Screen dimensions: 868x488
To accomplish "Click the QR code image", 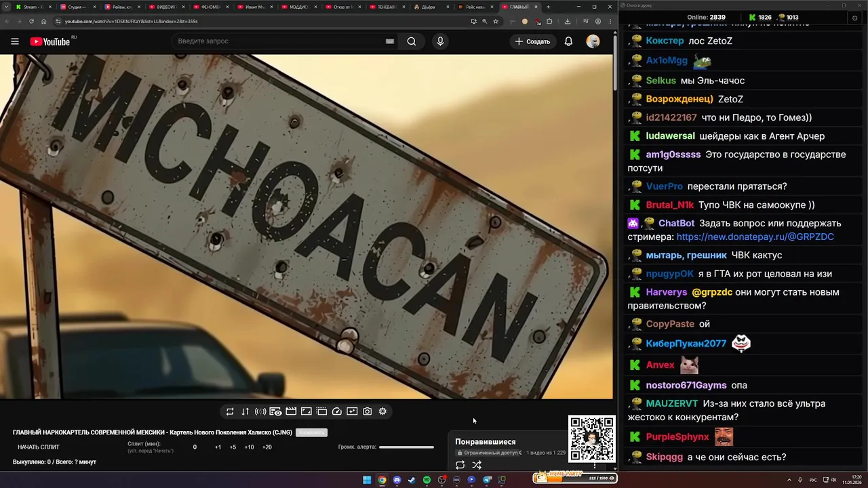I will coord(592,439).
